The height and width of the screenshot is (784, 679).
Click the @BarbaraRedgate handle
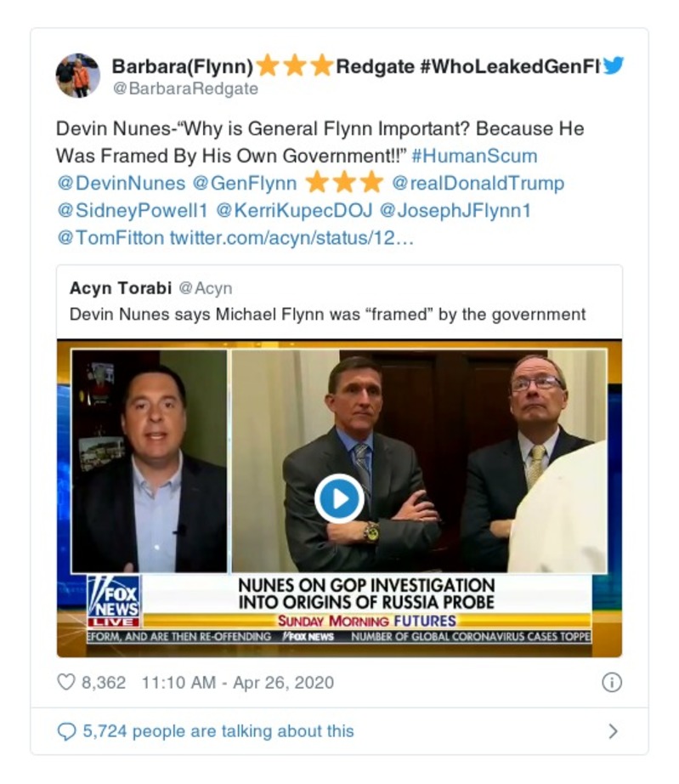coord(184,88)
